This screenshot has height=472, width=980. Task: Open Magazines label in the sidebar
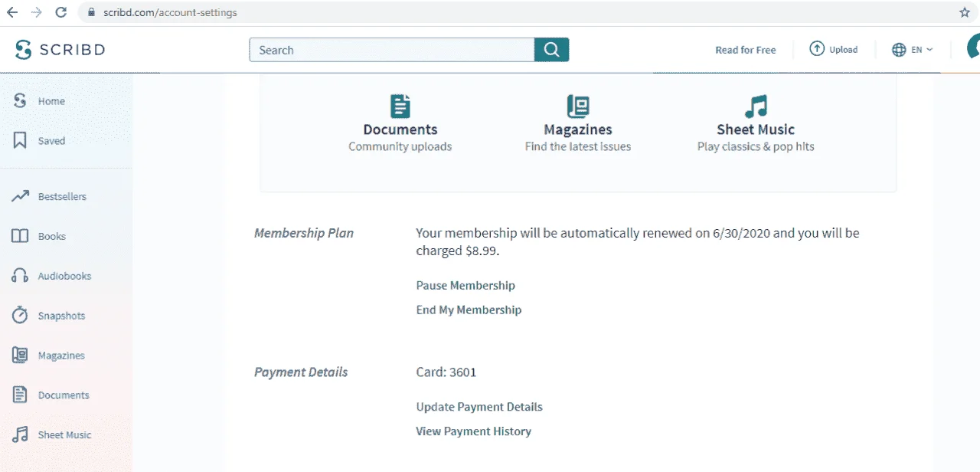pos(61,356)
